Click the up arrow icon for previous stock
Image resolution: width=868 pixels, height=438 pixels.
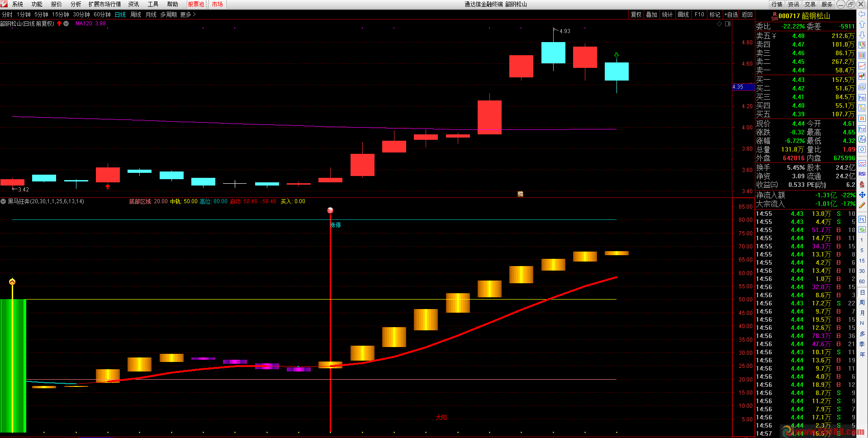pos(862,24)
